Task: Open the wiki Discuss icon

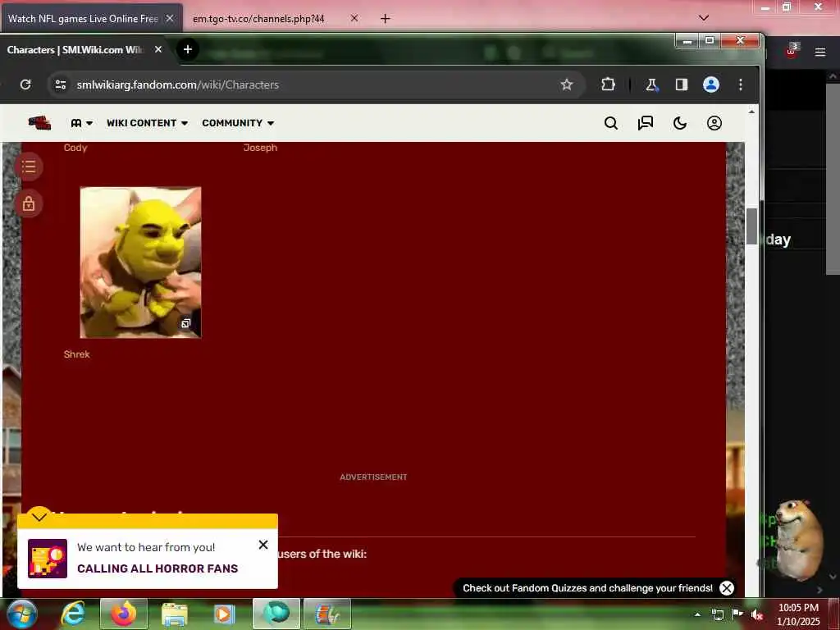Action: pos(645,123)
